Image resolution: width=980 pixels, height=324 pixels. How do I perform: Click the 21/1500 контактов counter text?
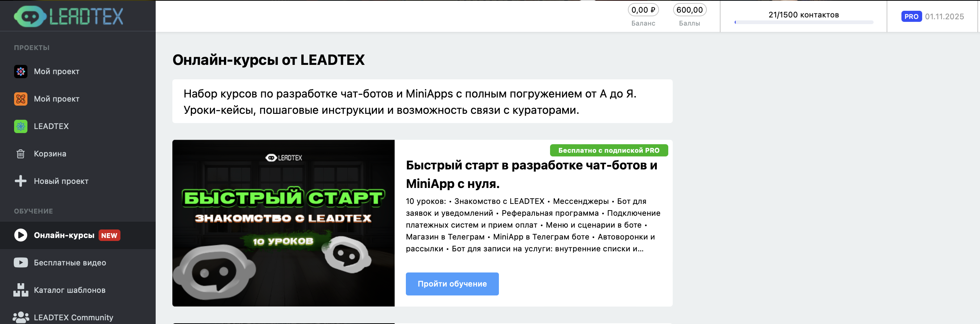[x=804, y=15]
